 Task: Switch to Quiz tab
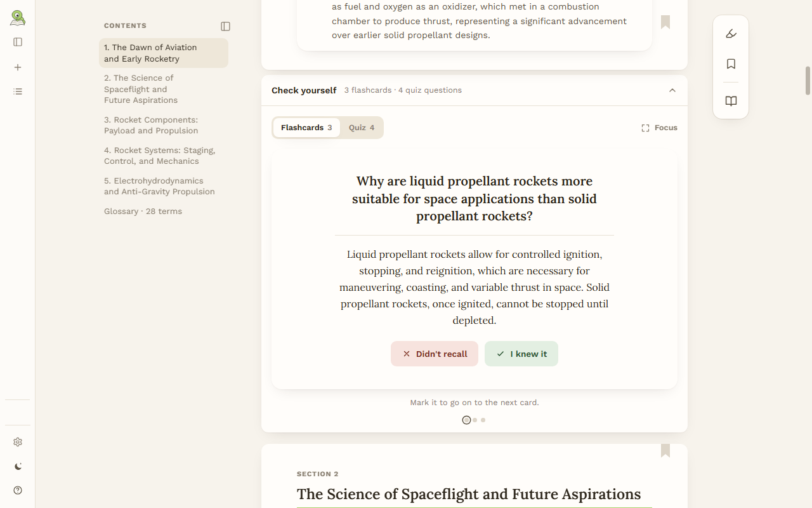point(362,128)
